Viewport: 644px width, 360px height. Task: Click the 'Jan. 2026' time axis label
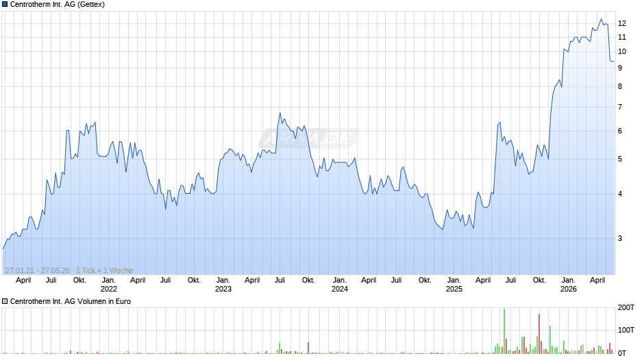[569, 285]
